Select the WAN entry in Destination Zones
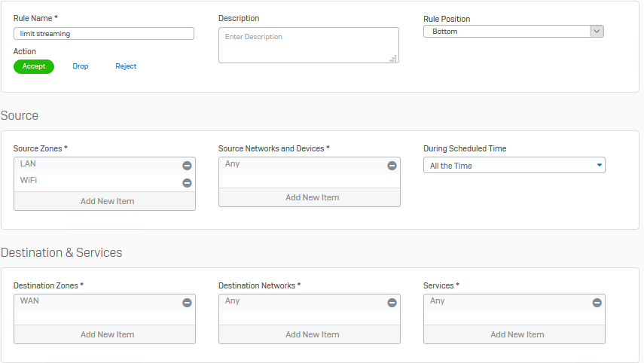 [105, 303]
